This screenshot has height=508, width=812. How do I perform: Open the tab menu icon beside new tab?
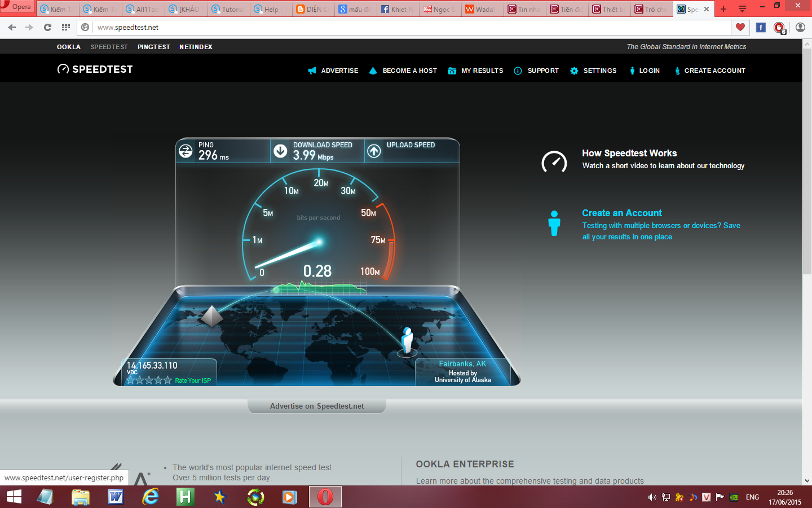click(x=742, y=9)
